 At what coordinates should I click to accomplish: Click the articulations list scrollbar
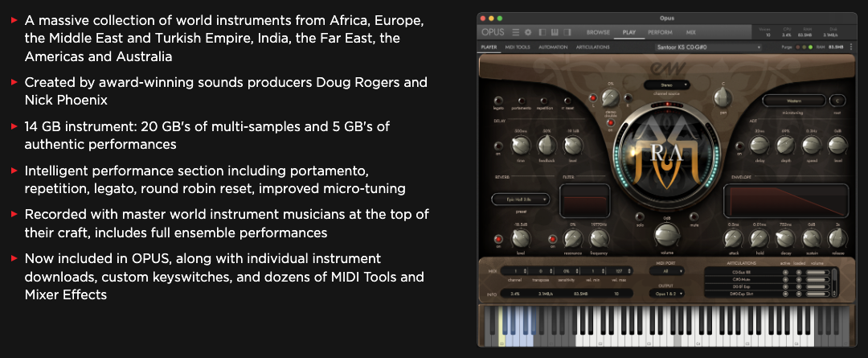pos(835,282)
